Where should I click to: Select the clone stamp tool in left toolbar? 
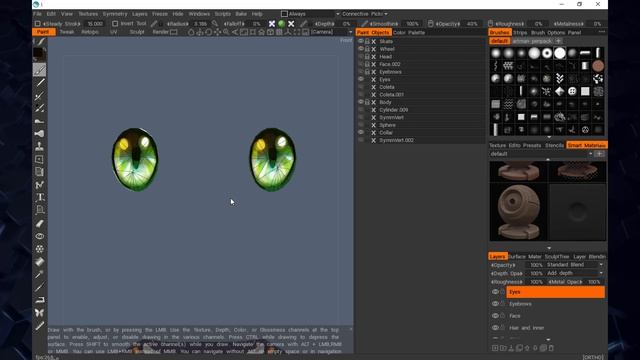40,147
